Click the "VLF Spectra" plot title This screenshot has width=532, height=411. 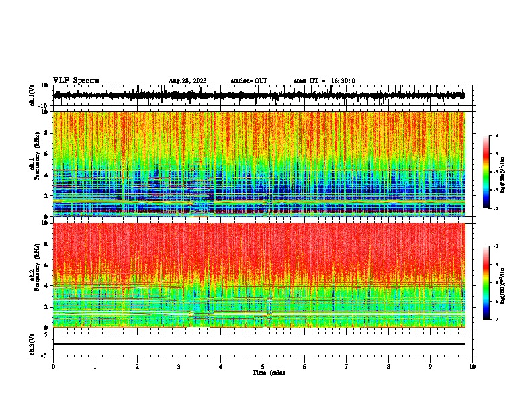[x=76, y=81]
